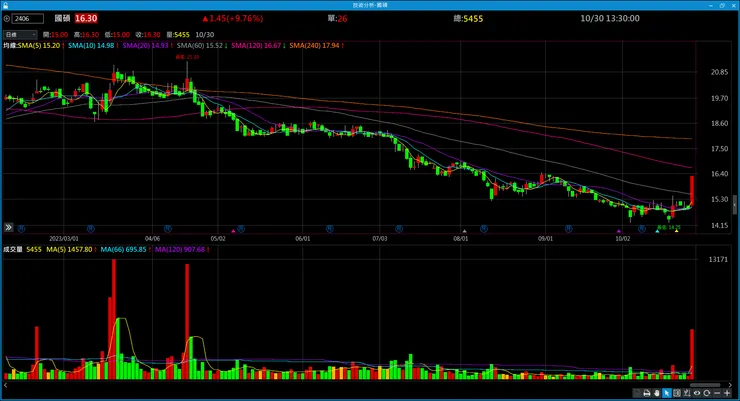This screenshot has height=401, width=740.
Task: Click the cyan triangle marker at far right
Action: click(x=657, y=231)
